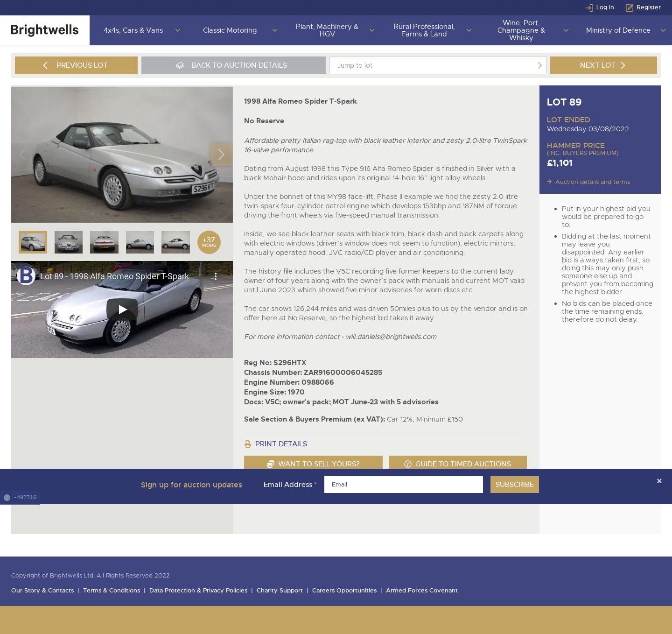Click the LOT 89 heading
The height and width of the screenshot is (634, 672).
point(564,102)
